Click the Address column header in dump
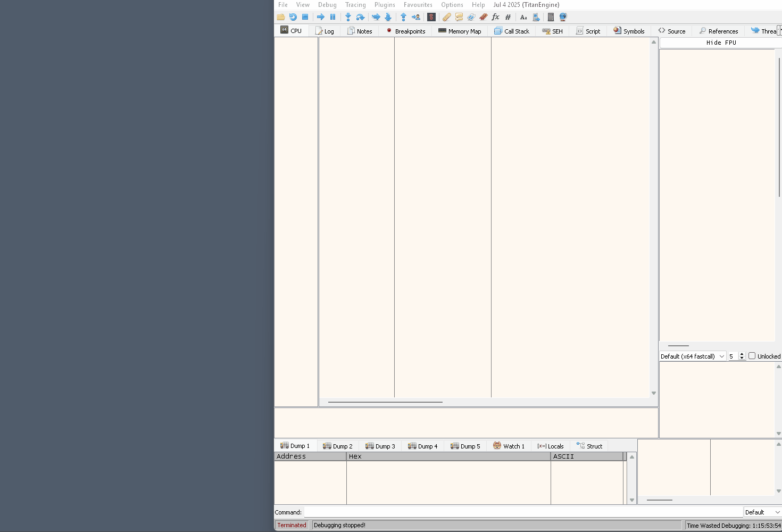The height and width of the screenshot is (532, 782). 310,456
